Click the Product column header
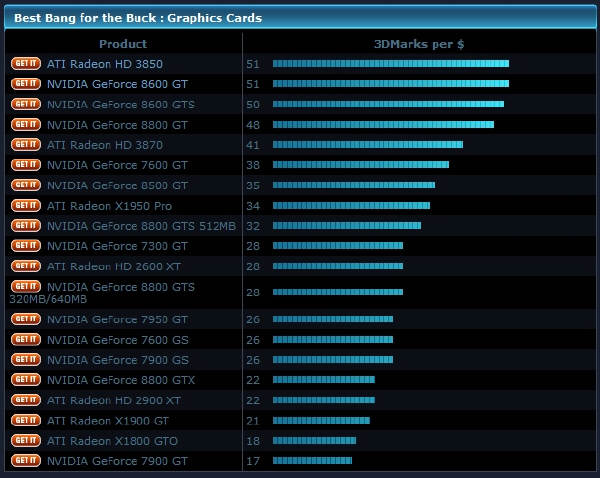600x478 pixels. click(x=123, y=44)
